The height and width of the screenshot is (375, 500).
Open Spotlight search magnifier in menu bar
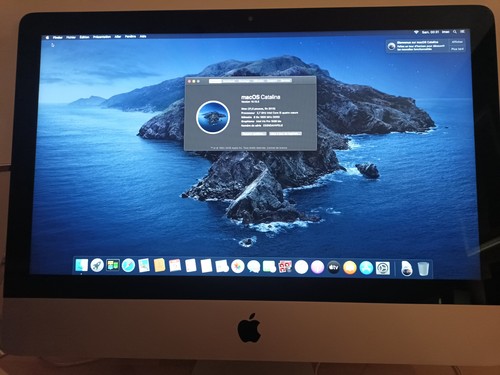click(x=455, y=32)
